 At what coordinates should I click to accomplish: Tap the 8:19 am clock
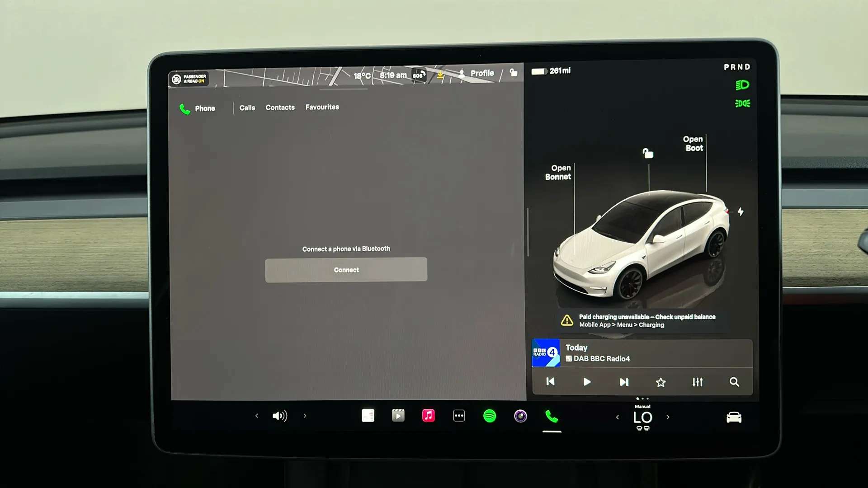pyautogui.click(x=393, y=75)
